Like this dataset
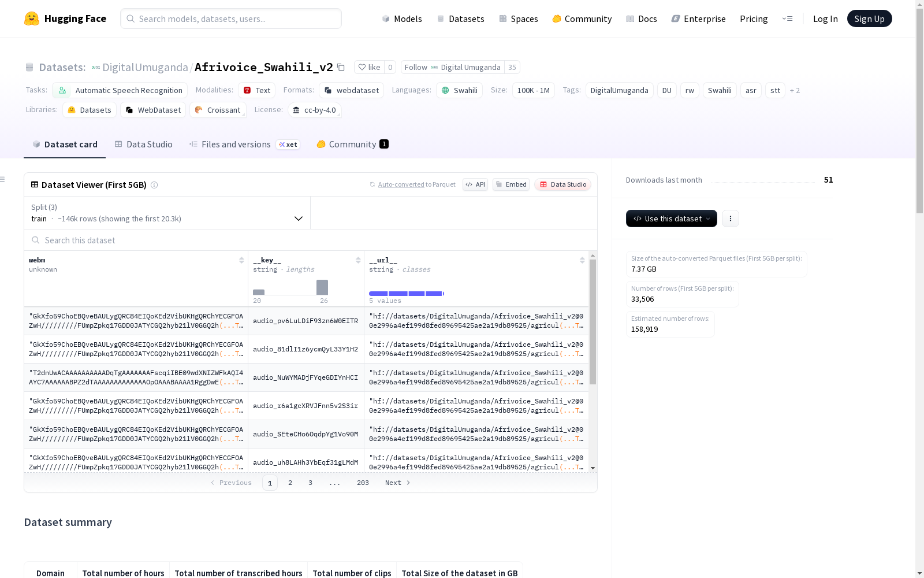924x578 pixels. [369, 67]
